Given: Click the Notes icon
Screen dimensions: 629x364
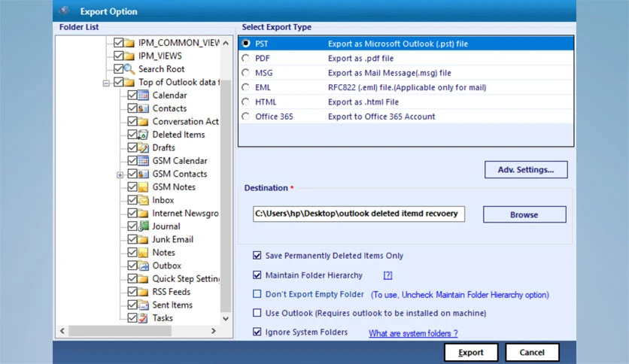Looking at the screenshot, I should click(x=143, y=253).
